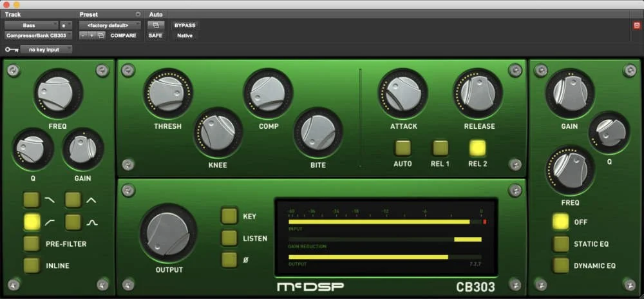Toggle the PRE-FILTER button
The image size is (644, 299).
32,244
